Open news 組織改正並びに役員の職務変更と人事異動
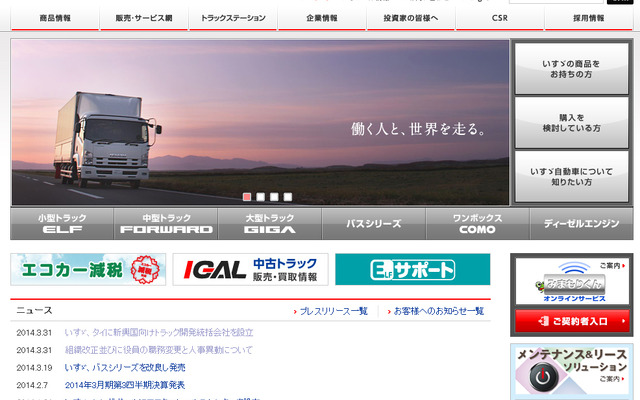Screen dimensions: 640x400 point(159,350)
